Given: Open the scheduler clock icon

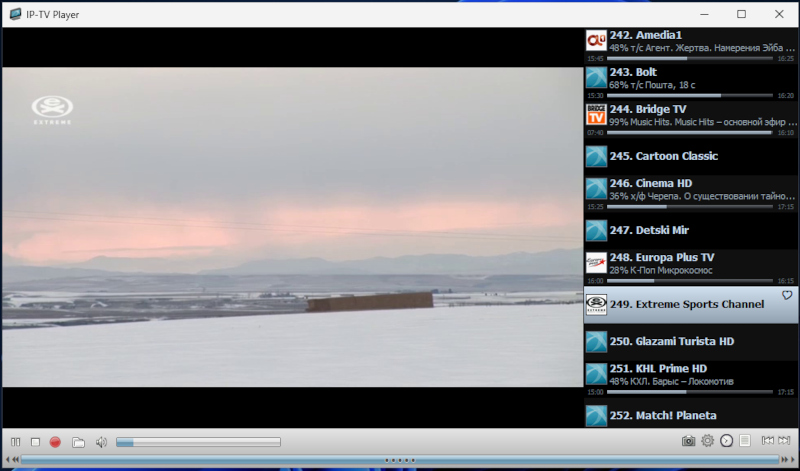Looking at the screenshot, I should pyautogui.click(x=726, y=441).
